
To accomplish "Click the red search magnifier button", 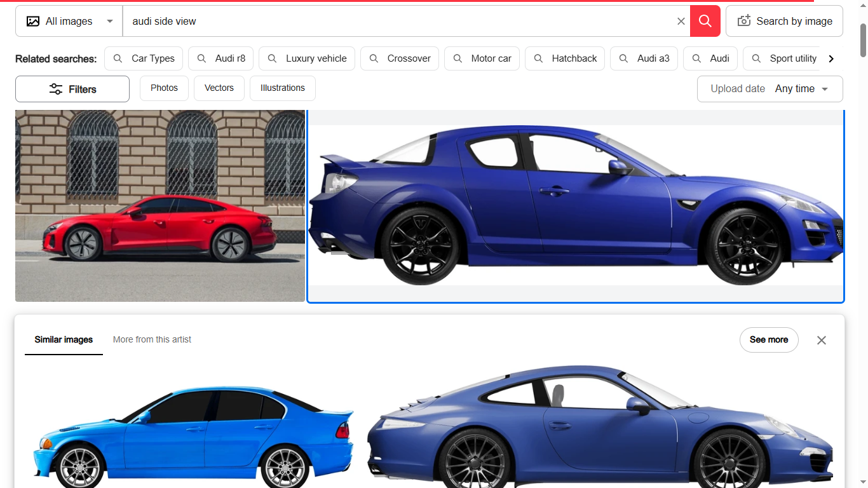I will click(x=705, y=21).
